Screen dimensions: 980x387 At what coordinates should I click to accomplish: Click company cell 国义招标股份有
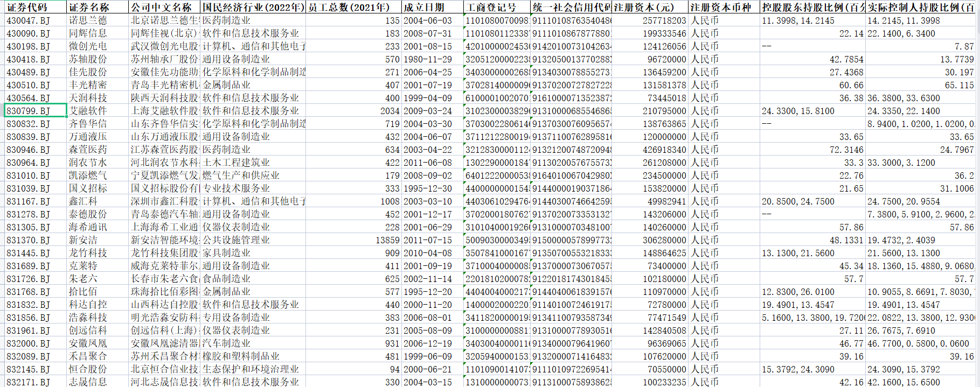tap(164, 188)
